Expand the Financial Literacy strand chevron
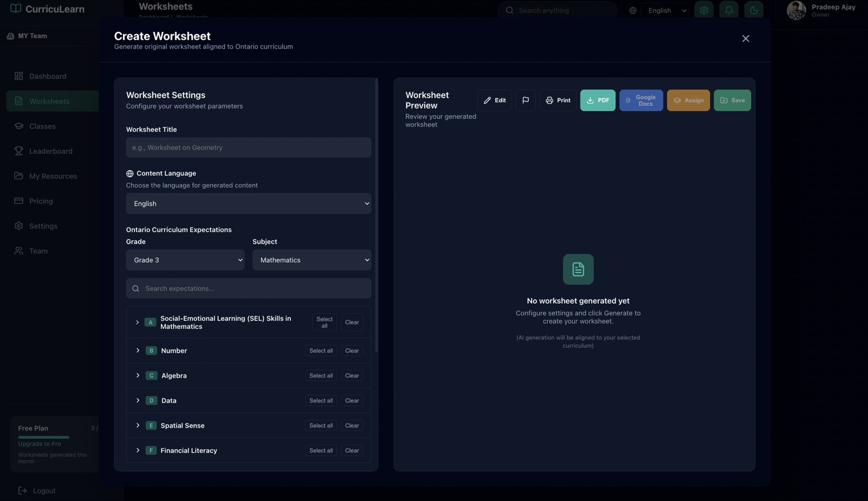 click(x=137, y=450)
